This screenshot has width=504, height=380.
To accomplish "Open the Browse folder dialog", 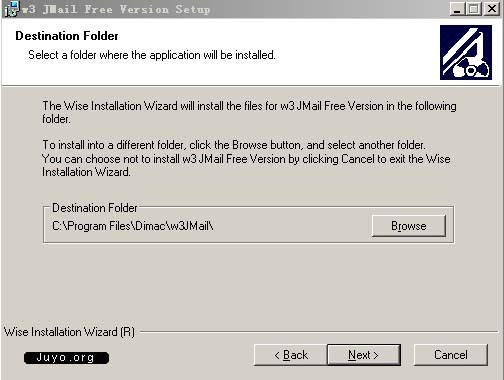I will click(409, 226).
